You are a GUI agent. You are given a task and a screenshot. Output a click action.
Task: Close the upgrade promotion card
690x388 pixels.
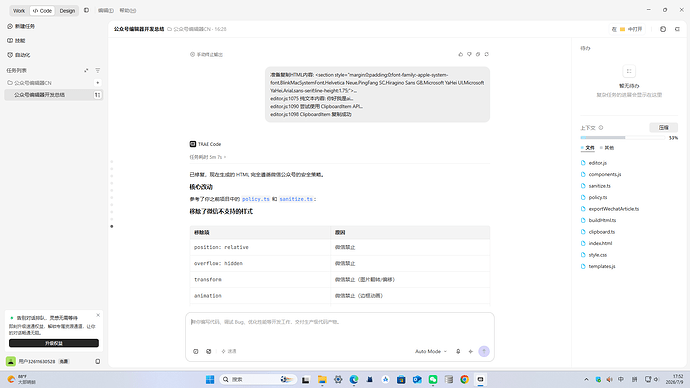pos(98,315)
